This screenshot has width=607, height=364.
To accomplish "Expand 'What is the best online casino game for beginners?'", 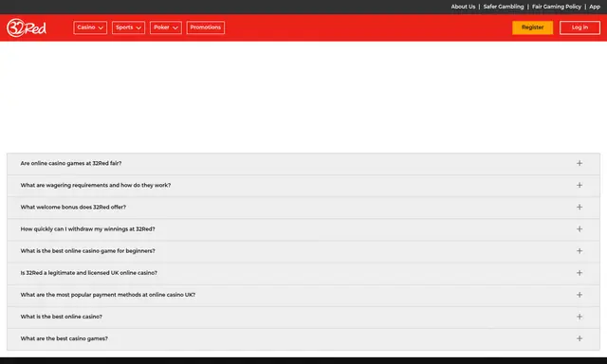I will coord(87,251).
